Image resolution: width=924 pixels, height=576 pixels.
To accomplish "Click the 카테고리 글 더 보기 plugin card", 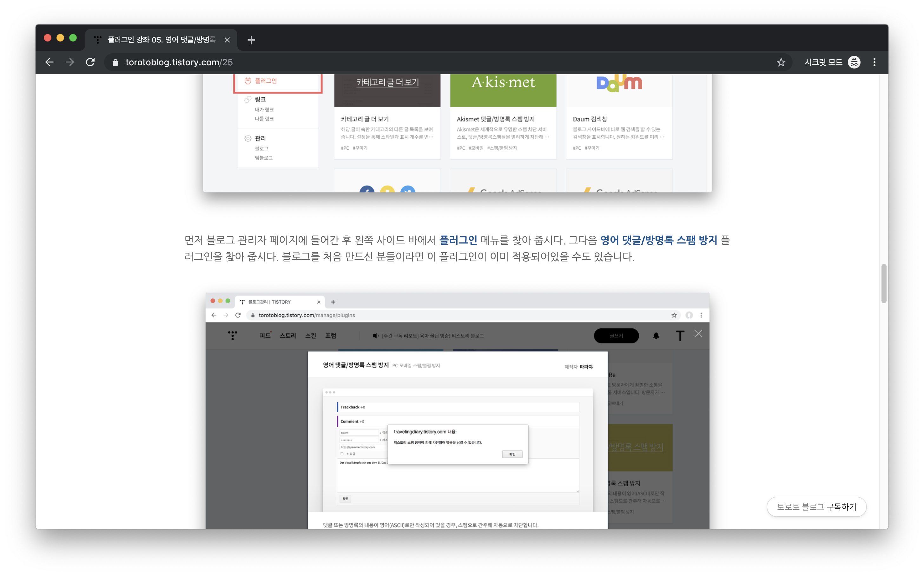I will [387, 117].
